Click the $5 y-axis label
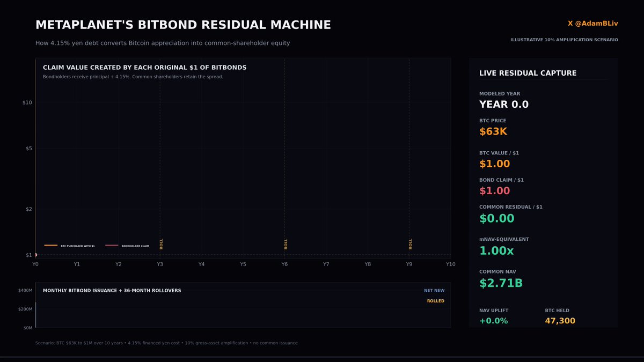 click(29, 149)
